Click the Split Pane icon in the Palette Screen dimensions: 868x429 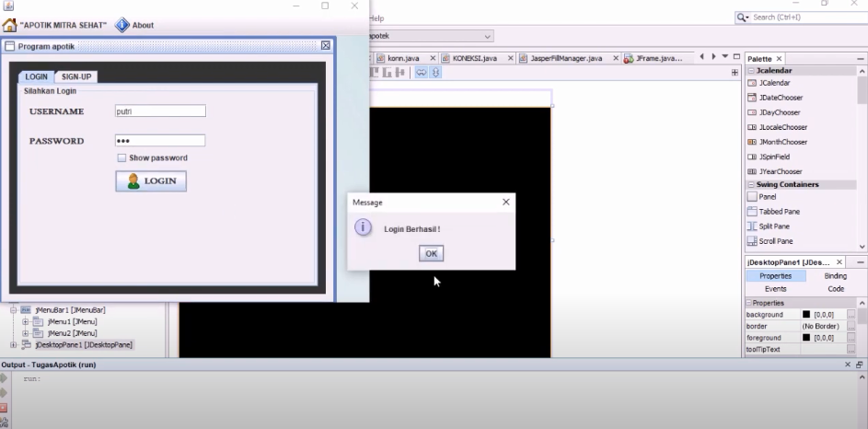point(752,226)
